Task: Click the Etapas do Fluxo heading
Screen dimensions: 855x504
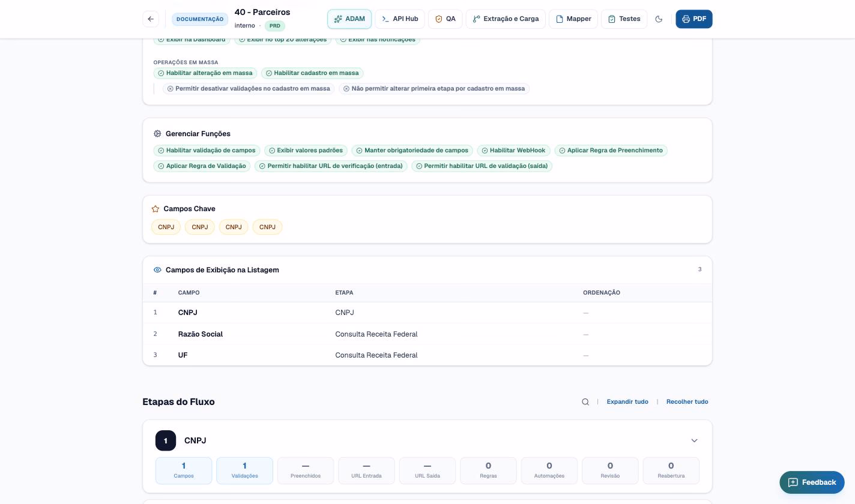Action: point(178,402)
